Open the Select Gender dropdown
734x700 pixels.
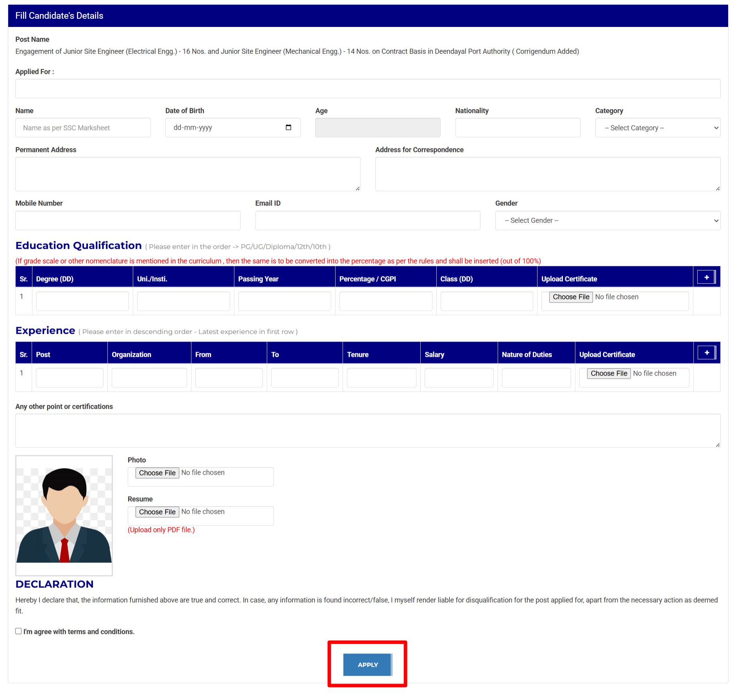(607, 221)
